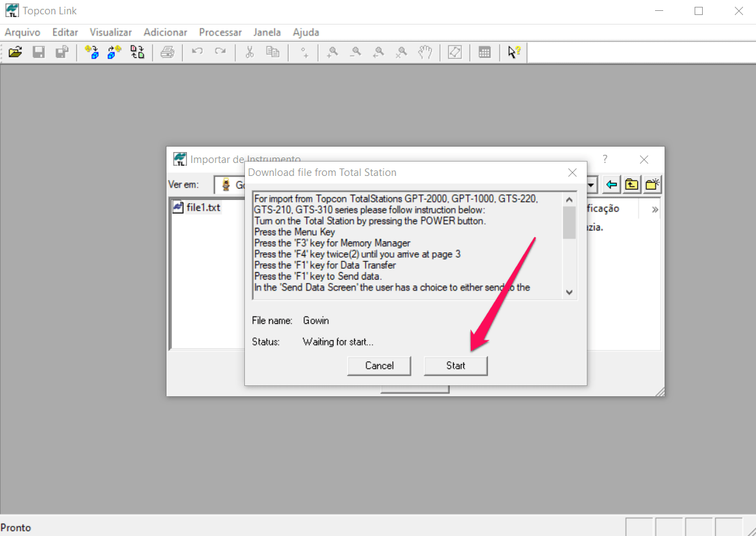756x536 pixels.
Task: Open the Editar menu
Action: (65, 32)
